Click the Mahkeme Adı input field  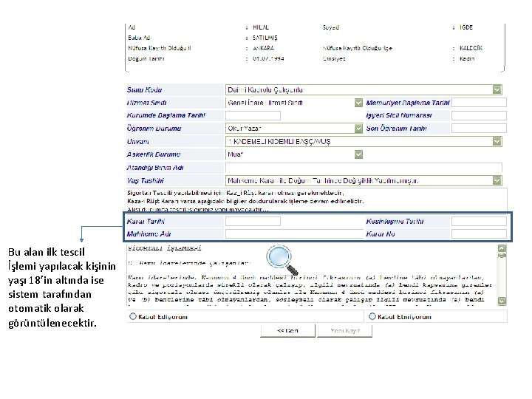click(x=294, y=234)
